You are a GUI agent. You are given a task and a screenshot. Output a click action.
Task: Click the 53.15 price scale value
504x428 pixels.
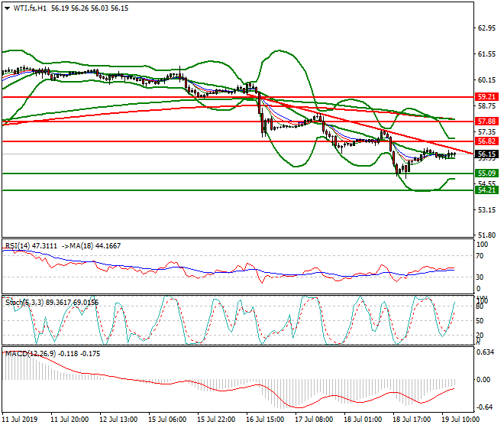486,210
